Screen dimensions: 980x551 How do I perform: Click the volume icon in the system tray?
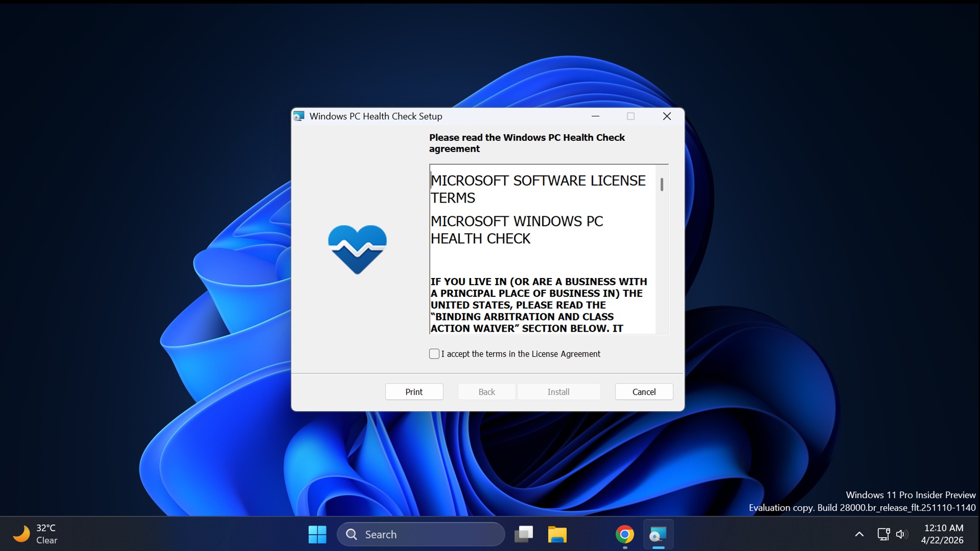pyautogui.click(x=901, y=534)
